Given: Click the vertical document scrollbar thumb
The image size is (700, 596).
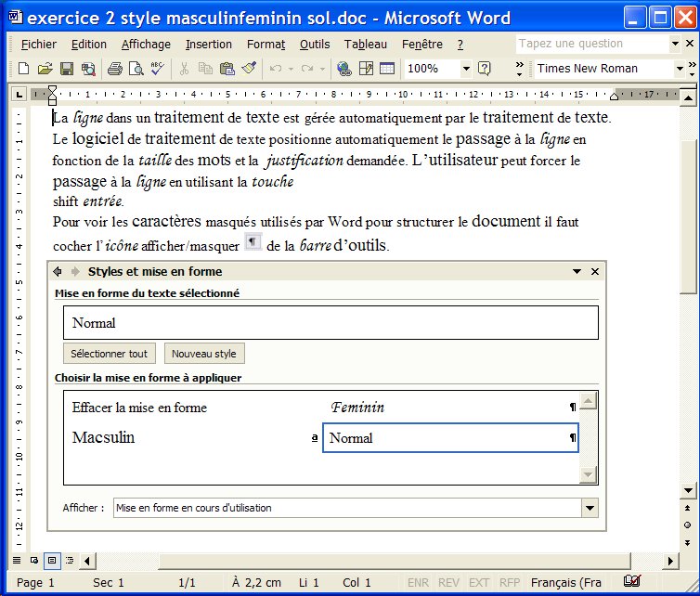Looking at the screenshot, I should [688, 217].
